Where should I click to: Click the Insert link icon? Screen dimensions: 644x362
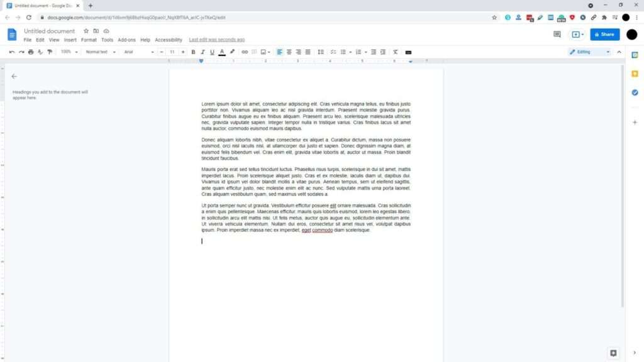point(245,52)
